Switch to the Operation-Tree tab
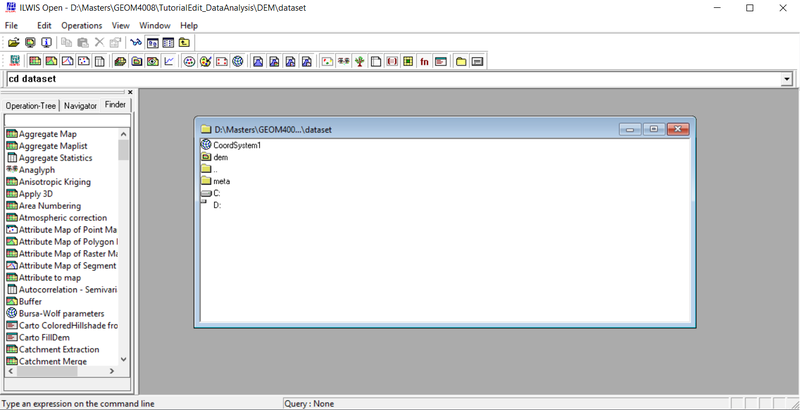 [x=31, y=105]
